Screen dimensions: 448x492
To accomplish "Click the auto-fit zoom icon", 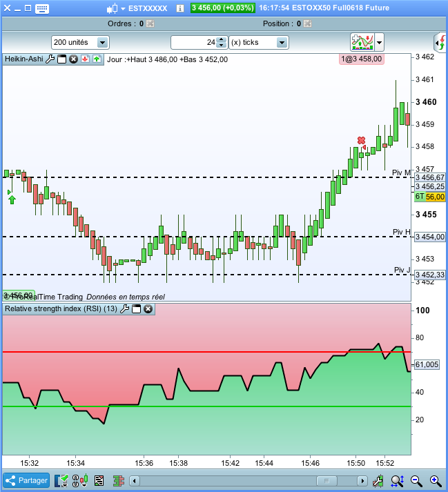I will pyautogui.click(x=398, y=481).
